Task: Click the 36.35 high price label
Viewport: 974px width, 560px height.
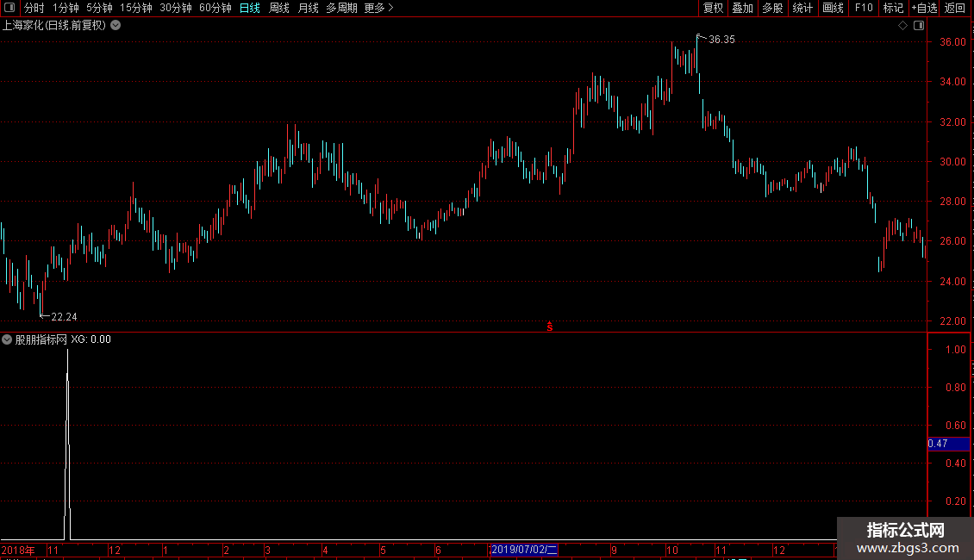Action: coord(721,40)
